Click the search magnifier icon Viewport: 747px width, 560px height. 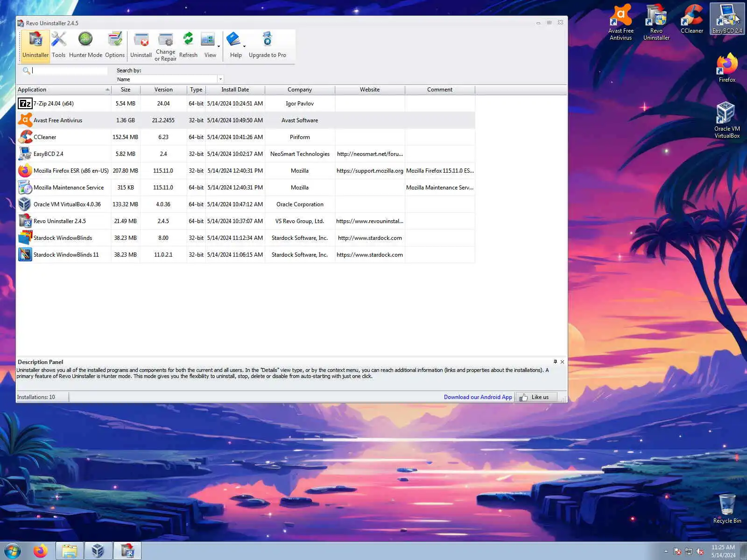27,70
